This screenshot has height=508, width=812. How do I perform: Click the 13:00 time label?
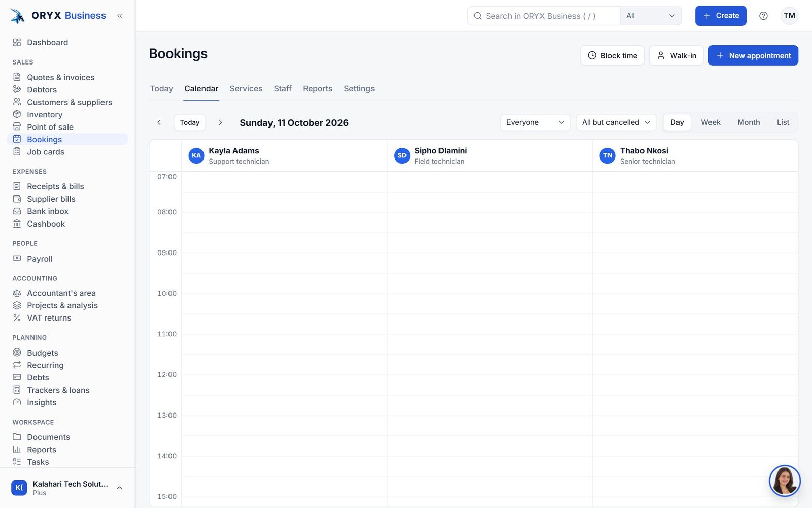[167, 415]
